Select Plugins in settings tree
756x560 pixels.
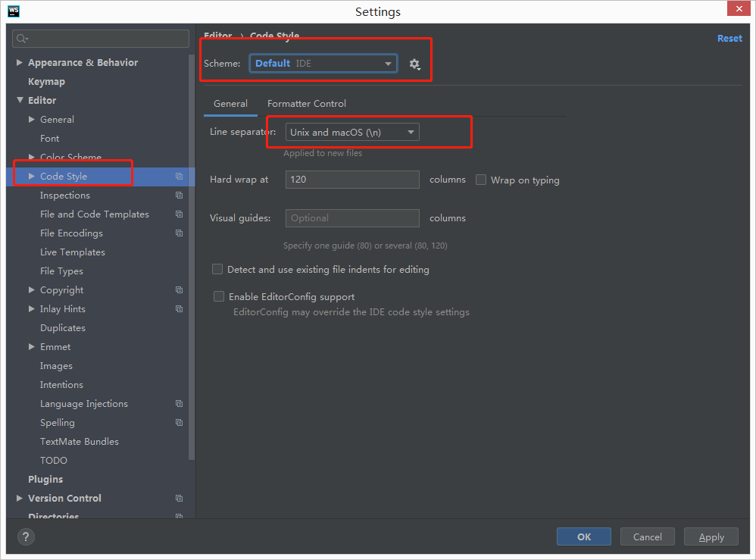[45, 480]
